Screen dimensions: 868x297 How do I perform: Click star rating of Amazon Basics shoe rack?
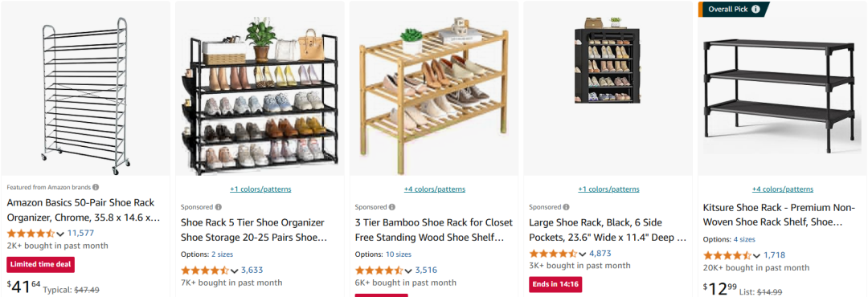(x=31, y=233)
